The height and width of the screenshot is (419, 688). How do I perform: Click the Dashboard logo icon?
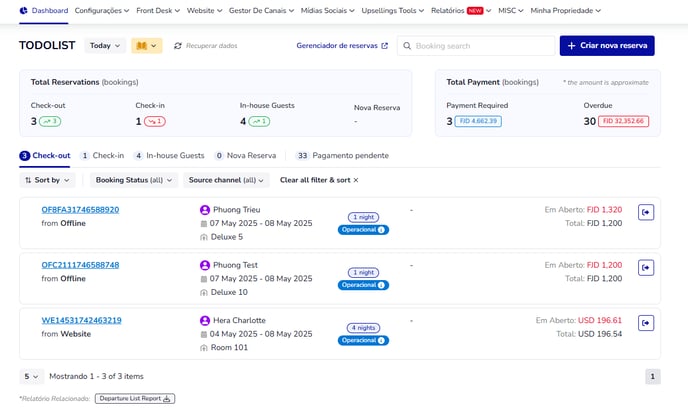click(24, 11)
